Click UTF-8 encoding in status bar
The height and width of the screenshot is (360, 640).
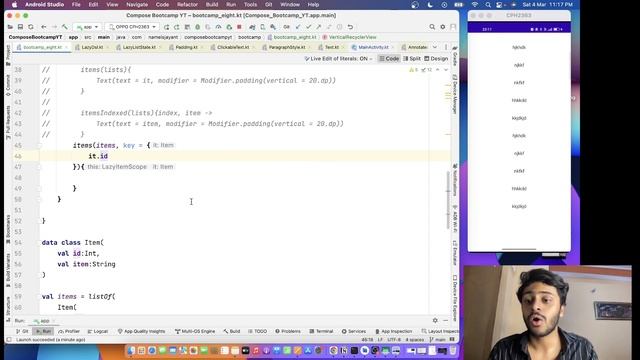pos(394,340)
